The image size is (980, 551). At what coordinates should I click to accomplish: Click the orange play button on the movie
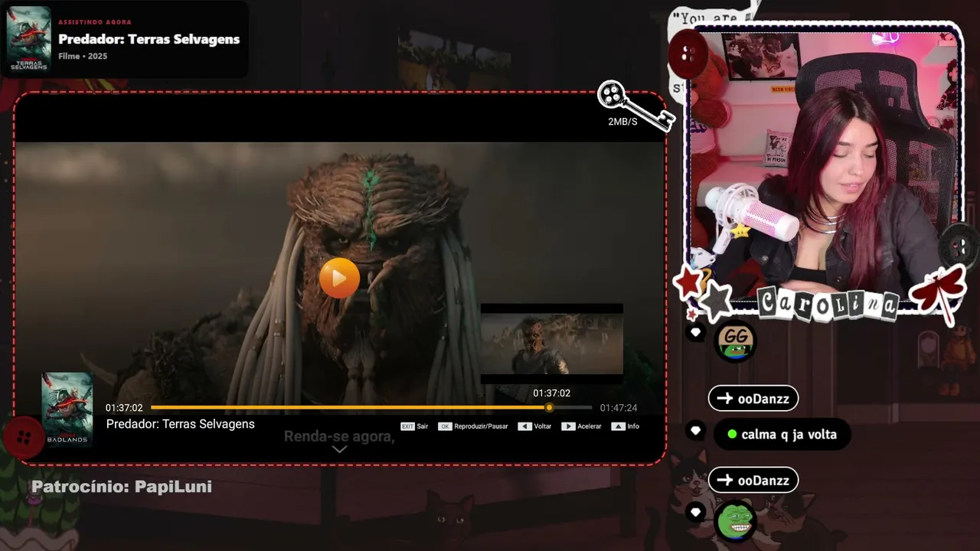(339, 277)
